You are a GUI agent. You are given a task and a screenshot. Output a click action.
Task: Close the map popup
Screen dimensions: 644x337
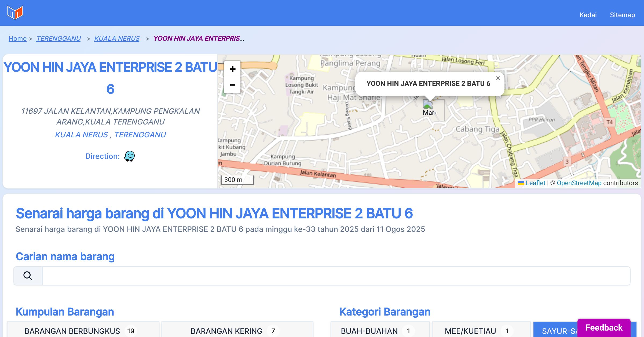[498, 78]
